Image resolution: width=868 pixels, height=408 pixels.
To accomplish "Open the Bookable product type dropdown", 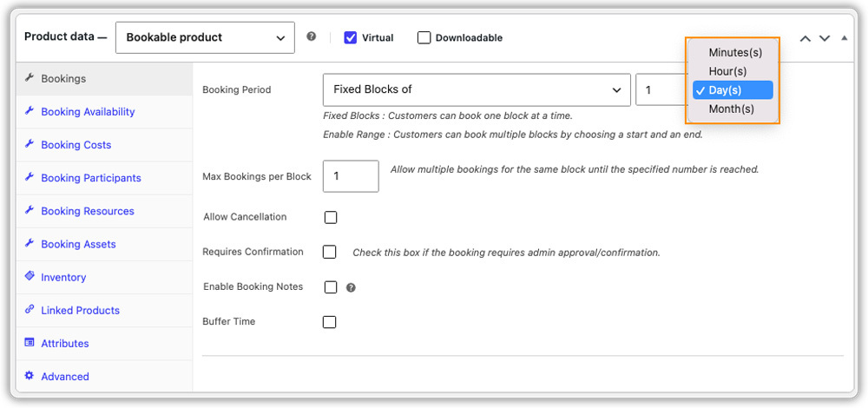I will coord(205,37).
